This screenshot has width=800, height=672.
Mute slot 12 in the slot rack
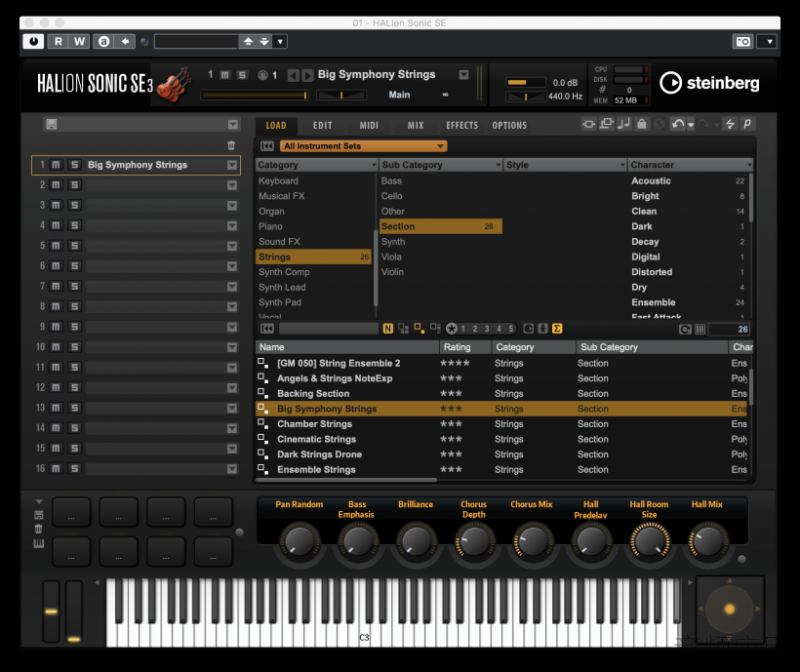tap(57, 387)
